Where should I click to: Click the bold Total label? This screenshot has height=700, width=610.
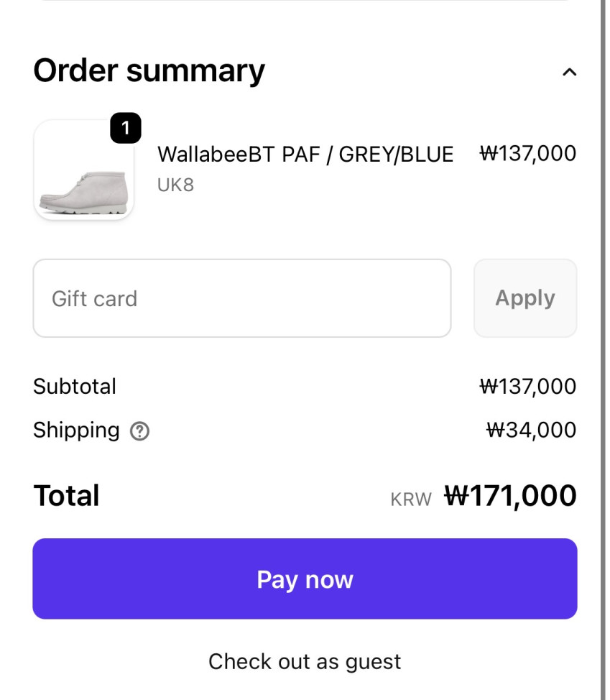click(x=67, y=496)
